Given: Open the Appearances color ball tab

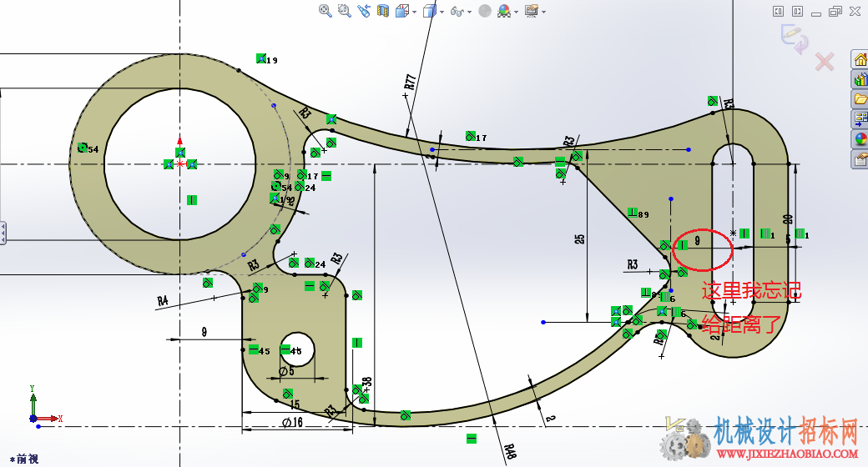Looking at the screenshot, I should pyautogui.click(x=860, y=139).
